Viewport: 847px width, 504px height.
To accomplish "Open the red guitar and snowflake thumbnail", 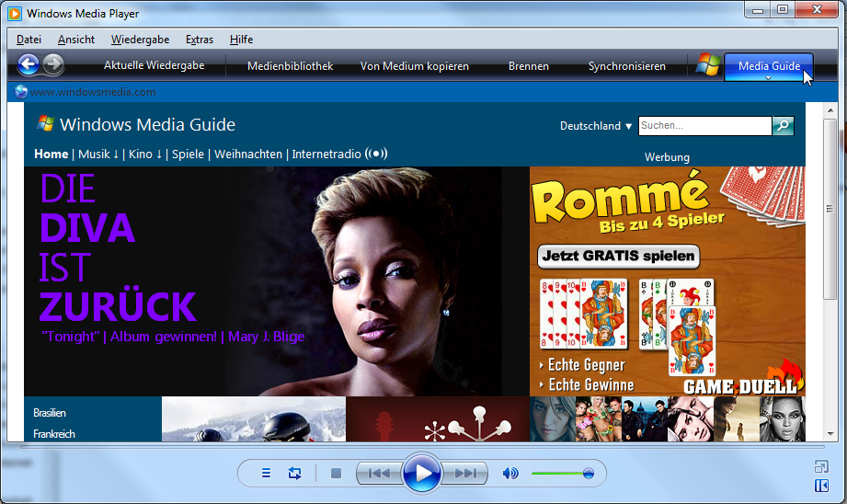I will pyautogui.click(x=438, y=419).
